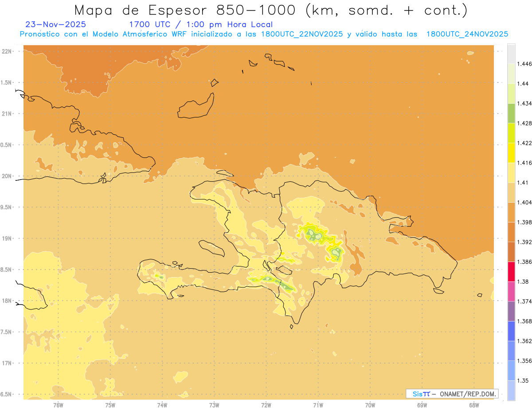
Task: Pick the purple legend swatch between 1.368 and 1.374
Action: 511,311
